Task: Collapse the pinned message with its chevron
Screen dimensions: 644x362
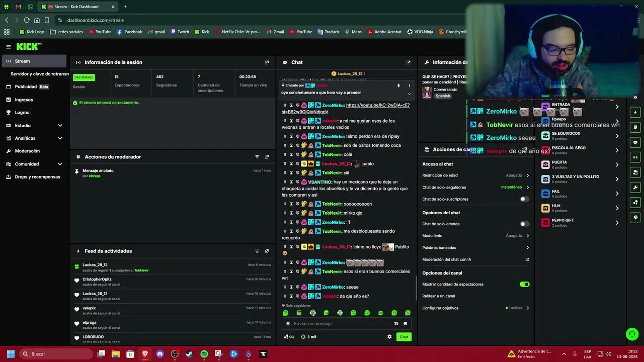Action: click(409, 94)
